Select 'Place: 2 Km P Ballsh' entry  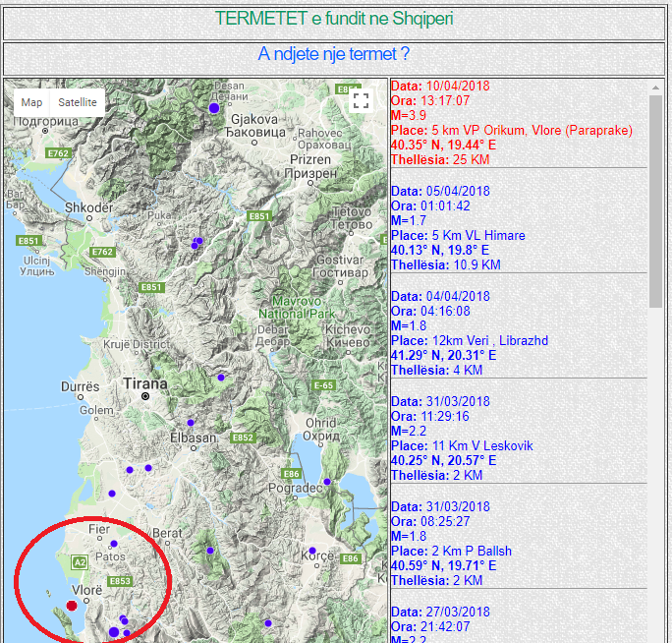pos(451,551)
